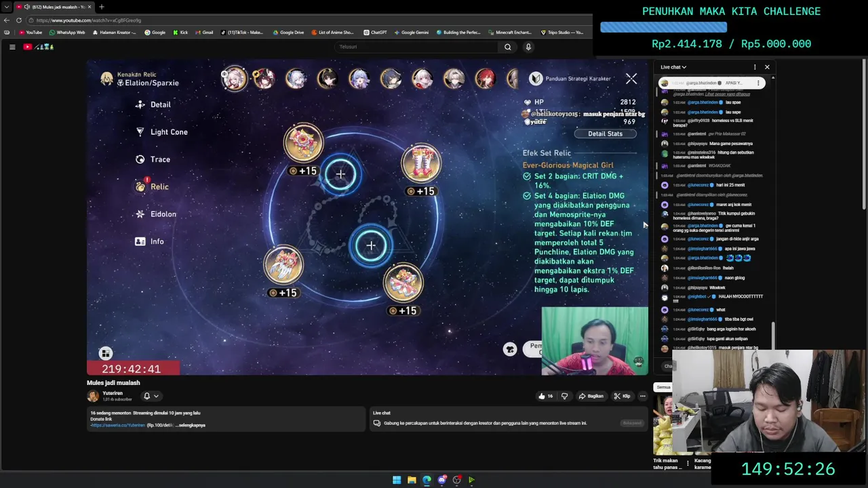
Task: Start voice search with microphone icon
Action: pos(528,47)
